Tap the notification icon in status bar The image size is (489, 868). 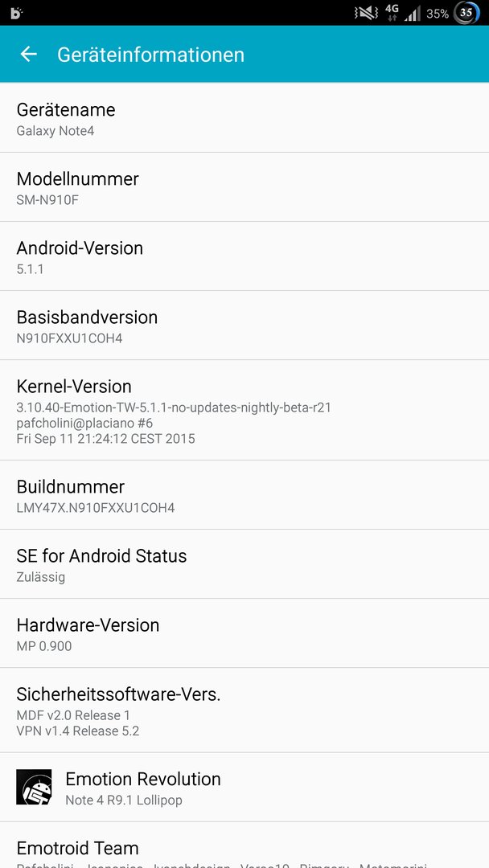(16, 14)
